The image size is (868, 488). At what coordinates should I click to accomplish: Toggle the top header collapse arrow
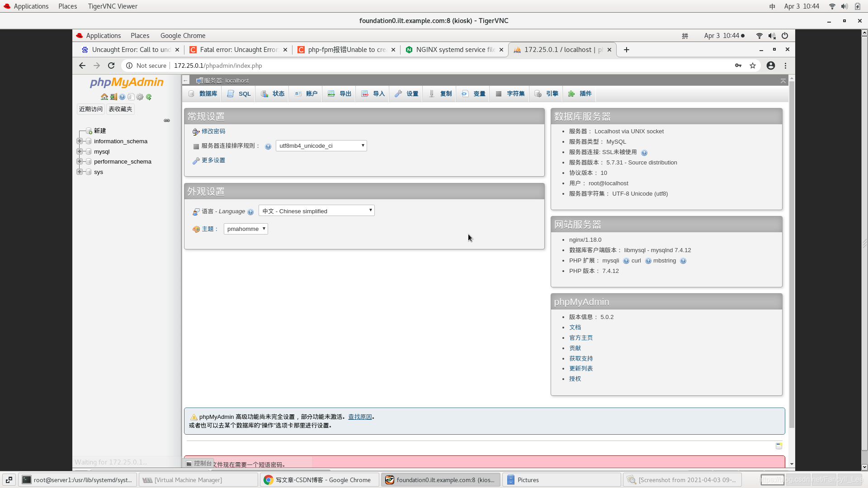click(x=783, y=80)
